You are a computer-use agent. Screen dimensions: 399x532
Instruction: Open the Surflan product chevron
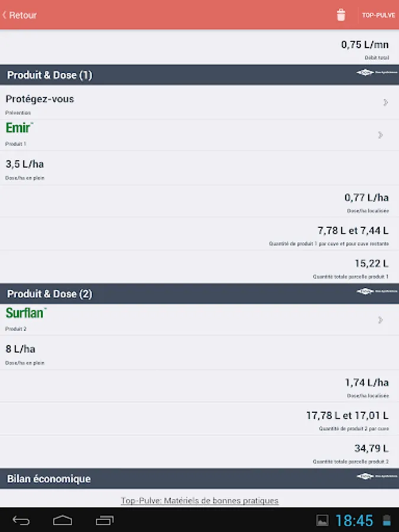coord(381,320)
